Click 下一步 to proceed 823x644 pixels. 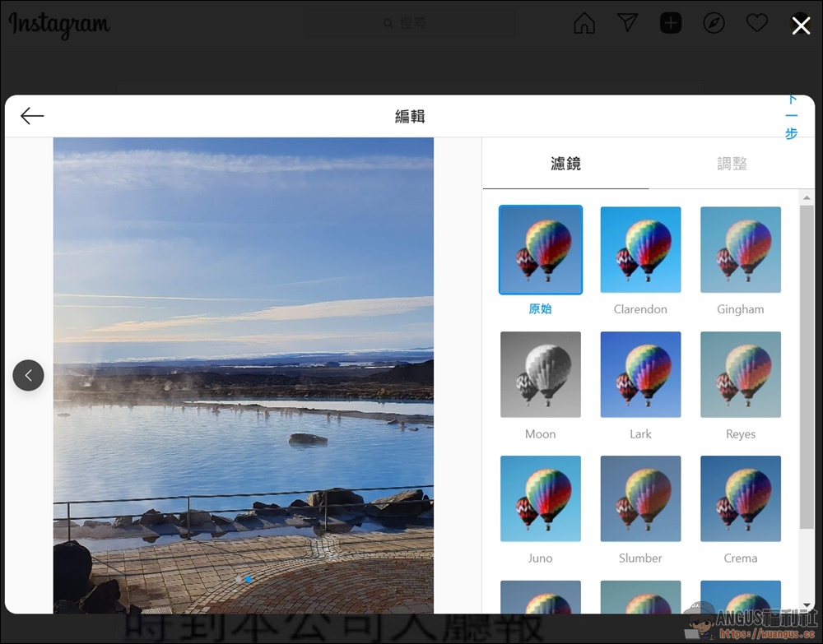tap(791, 116)
